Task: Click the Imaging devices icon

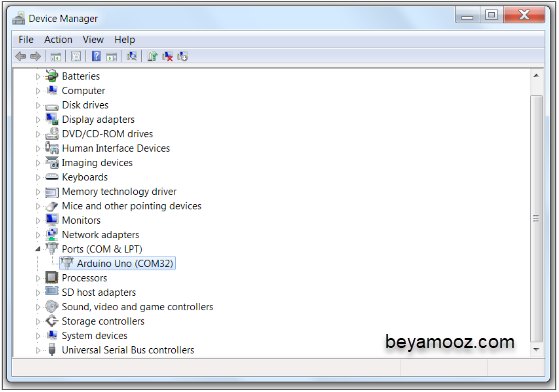Action: (x=52, y=162)
